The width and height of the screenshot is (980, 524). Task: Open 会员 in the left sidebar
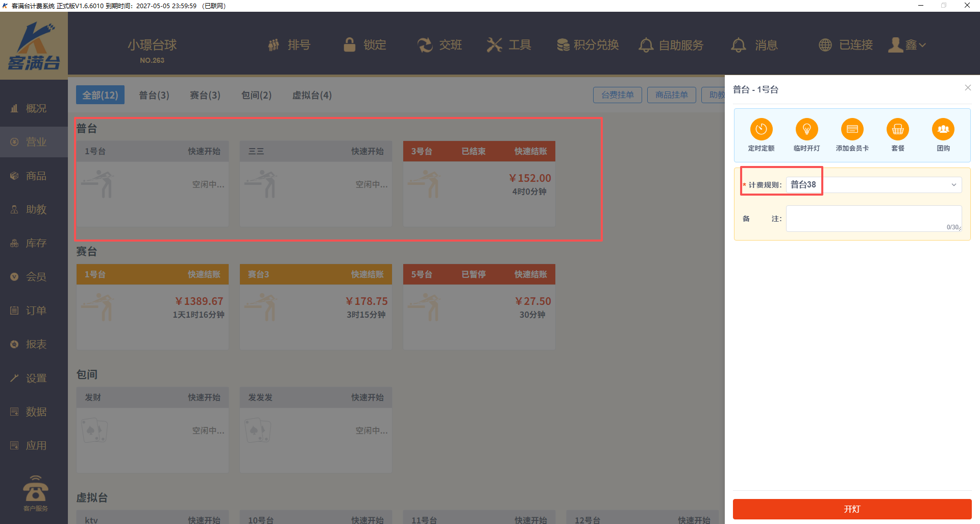36,277
